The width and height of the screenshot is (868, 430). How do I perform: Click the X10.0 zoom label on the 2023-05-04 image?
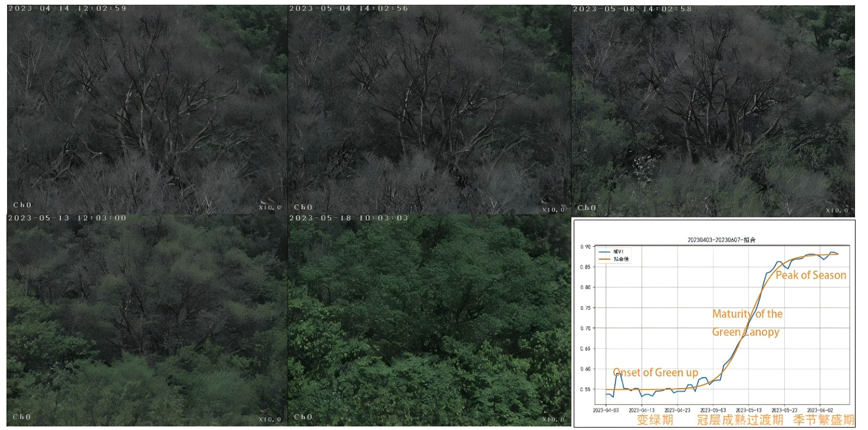click(x=553, y=209)
